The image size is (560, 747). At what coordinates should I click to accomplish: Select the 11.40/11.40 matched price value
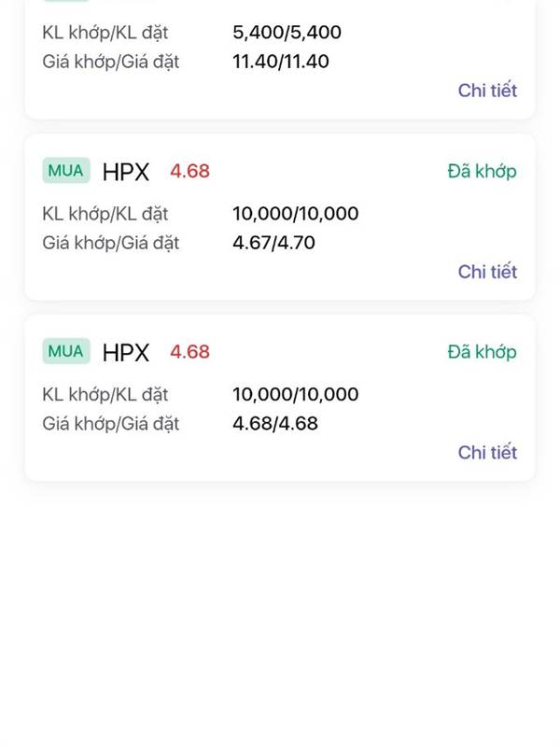(281, 62)
